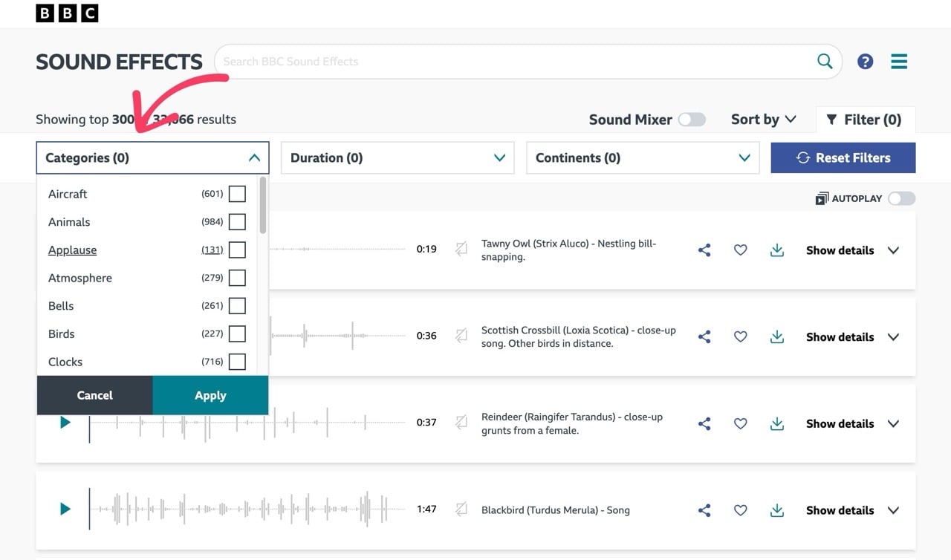
Task: Open the hamburger menu icon
Action: click(x=899, y=62)
